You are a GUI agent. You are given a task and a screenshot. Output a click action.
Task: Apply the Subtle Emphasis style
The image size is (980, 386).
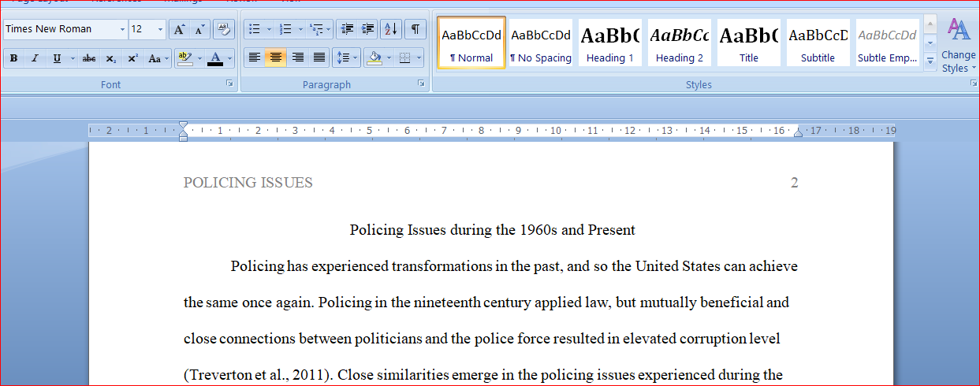click(888, 43)
